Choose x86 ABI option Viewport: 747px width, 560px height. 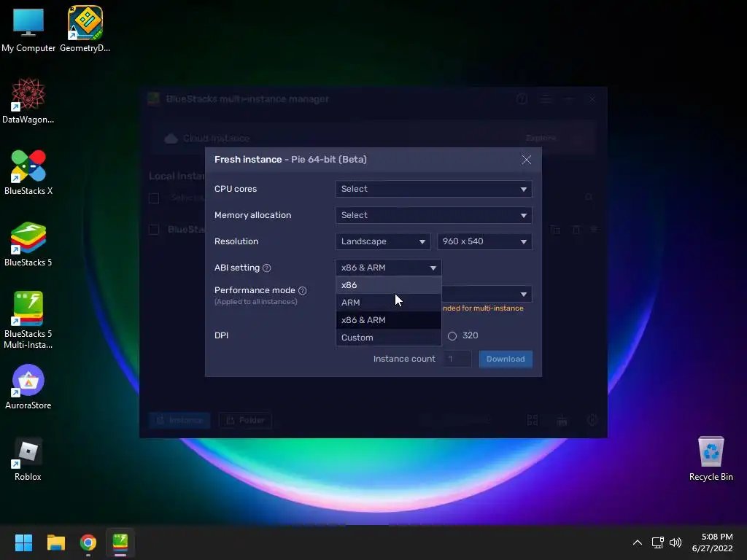[x=388, y=285]
